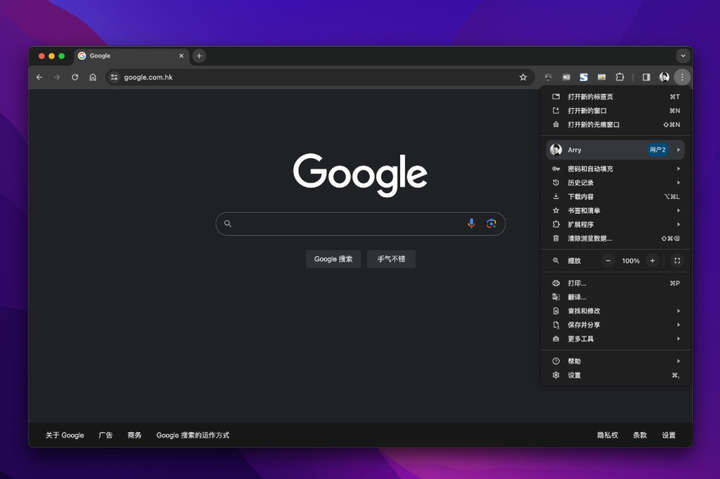Search by image with Google Lens icon

click(491, 224)
